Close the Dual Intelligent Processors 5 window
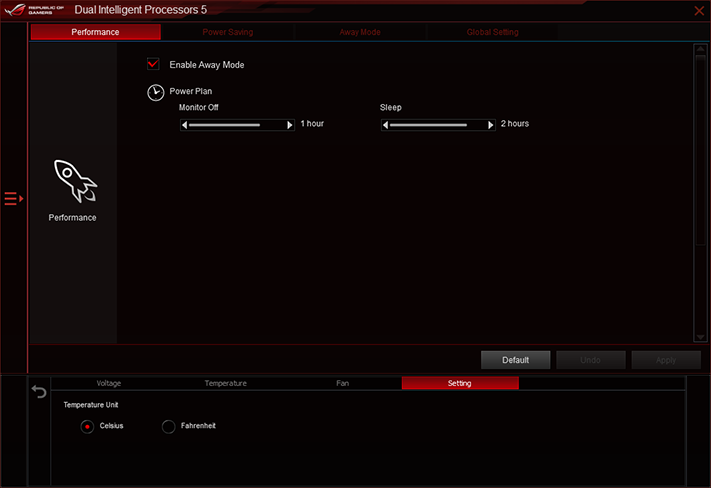 point(699,10)
